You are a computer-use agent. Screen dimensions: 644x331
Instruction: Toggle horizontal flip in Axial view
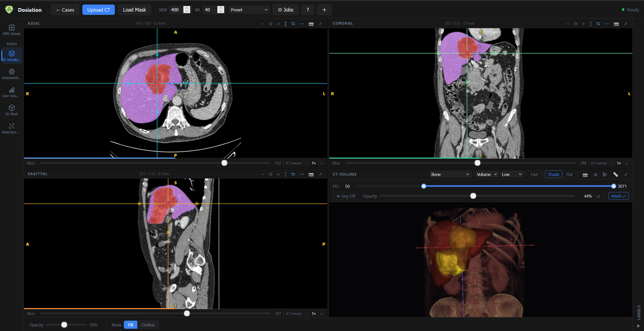tap(301, 24)
